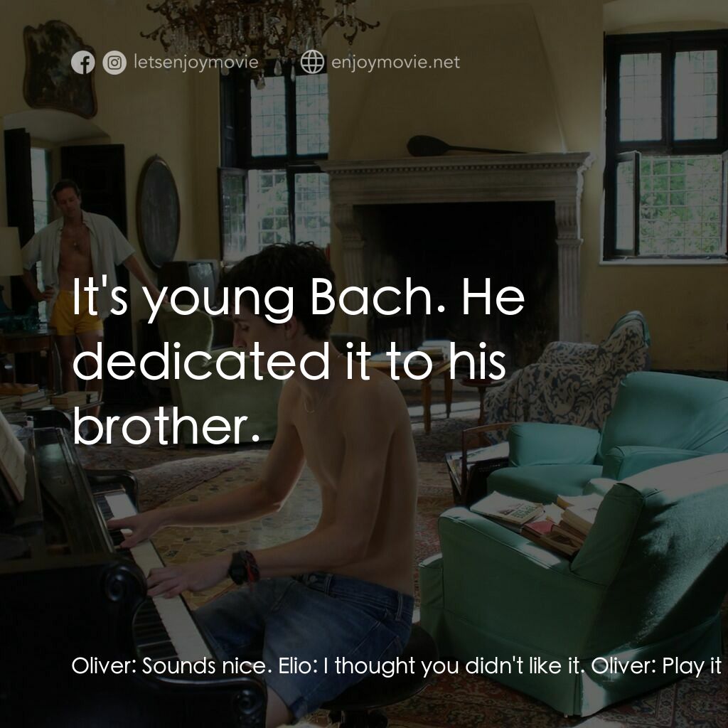
Task: Click the Instagram logo icon
Action: click(114, 63)
